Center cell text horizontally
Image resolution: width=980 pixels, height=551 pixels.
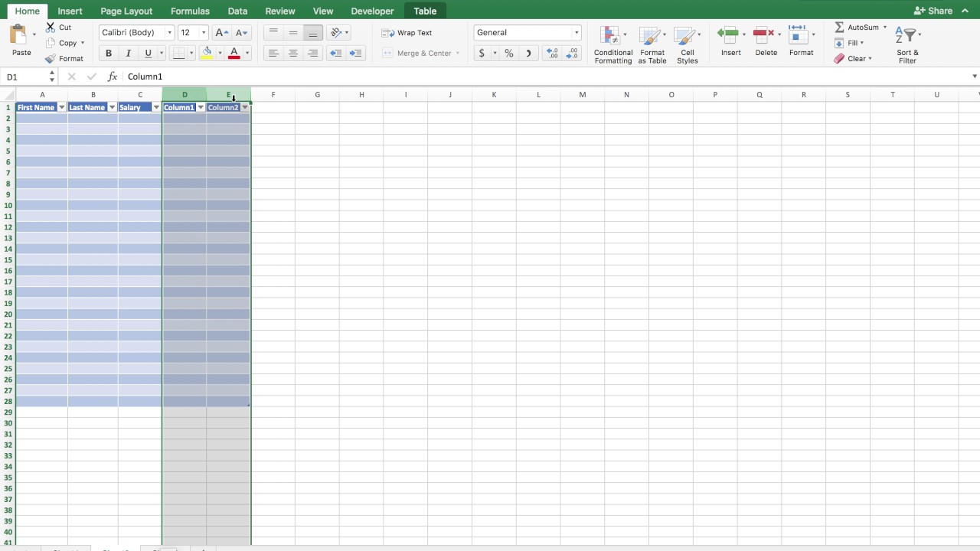[x=293, y=54]
